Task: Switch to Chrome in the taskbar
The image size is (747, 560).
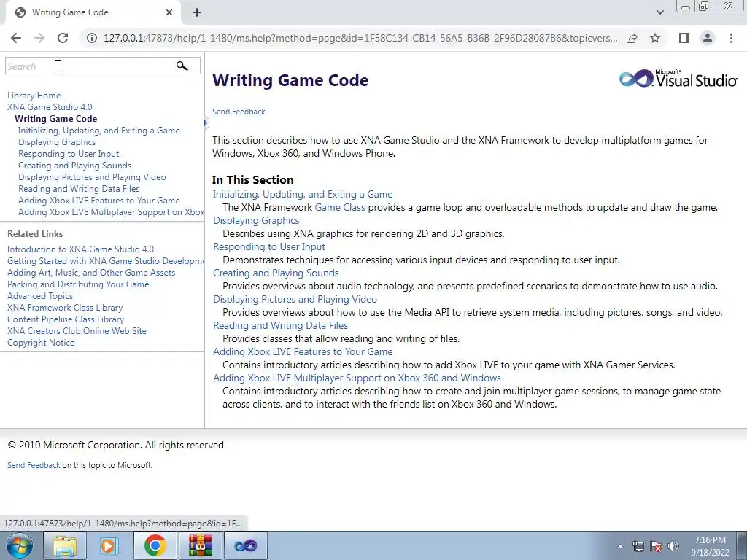Action: point(155,545)
